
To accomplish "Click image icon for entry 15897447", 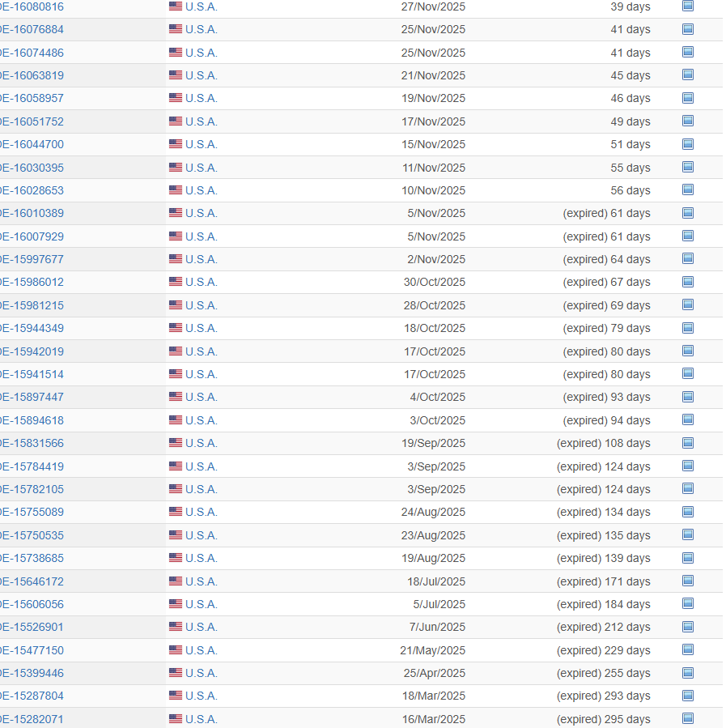I will 688,397.
